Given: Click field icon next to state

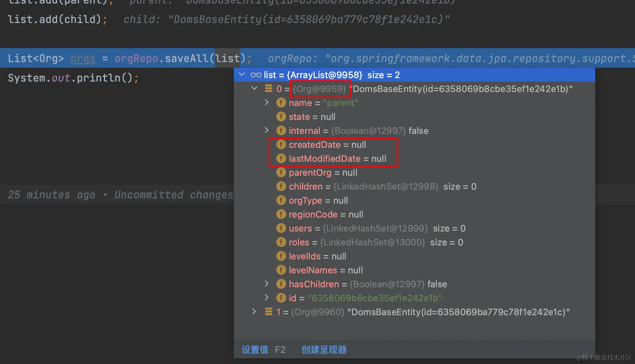Looking at the screenshot, I should [281, 116].
